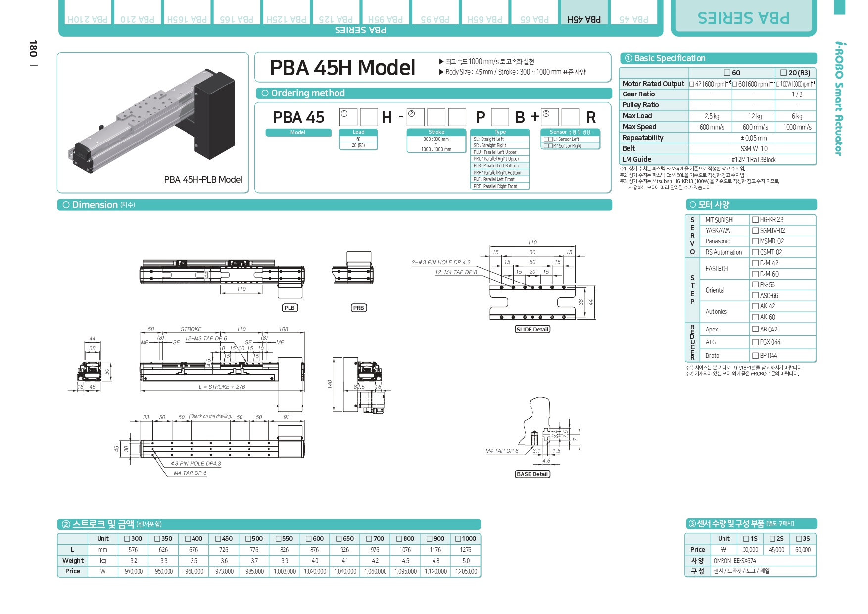Click the Dimension section header
868x614 pixels.
coord(335,205)
